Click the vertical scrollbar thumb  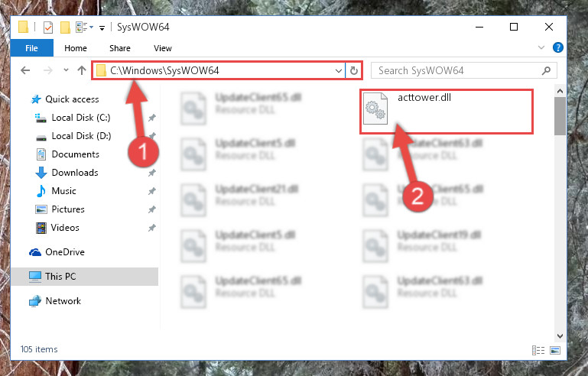click(x=560, y=116)
